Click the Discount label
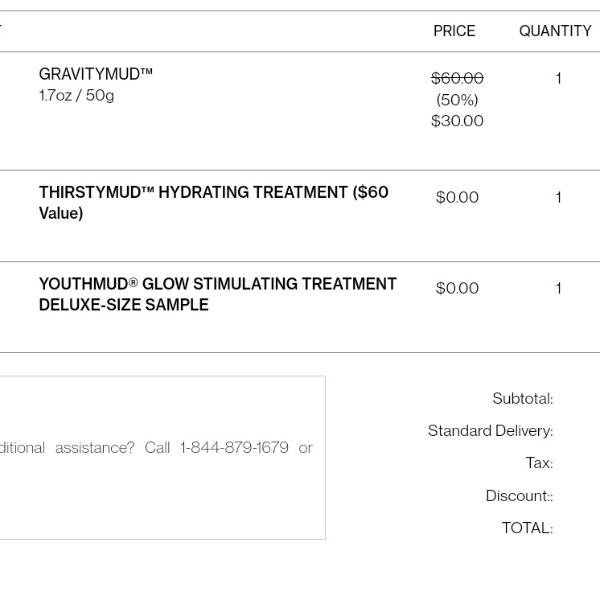 (519, 496)
